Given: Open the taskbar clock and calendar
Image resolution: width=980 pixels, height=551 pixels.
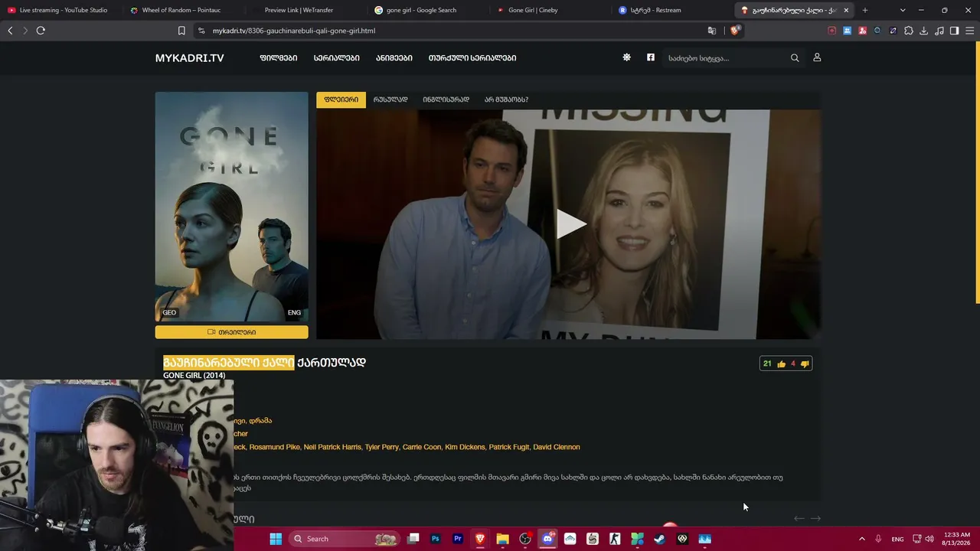Looking at the screenshot, I should click(x=957, y=539).
